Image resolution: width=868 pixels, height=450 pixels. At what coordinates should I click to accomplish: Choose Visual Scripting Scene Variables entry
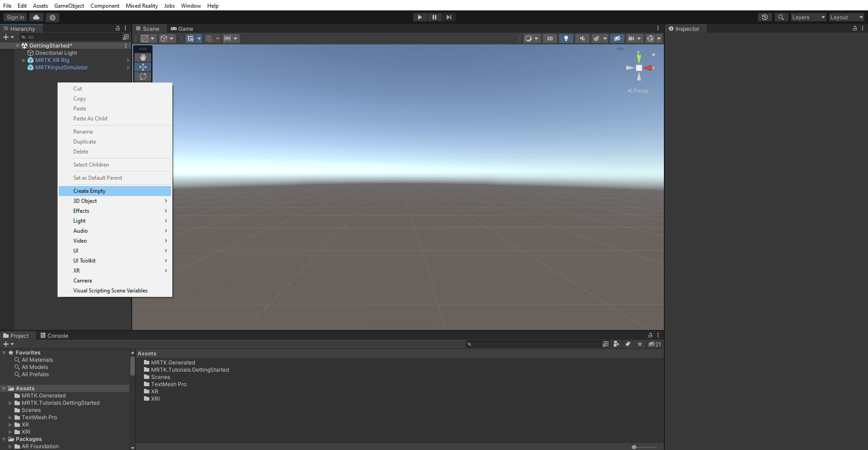point(115,291)
